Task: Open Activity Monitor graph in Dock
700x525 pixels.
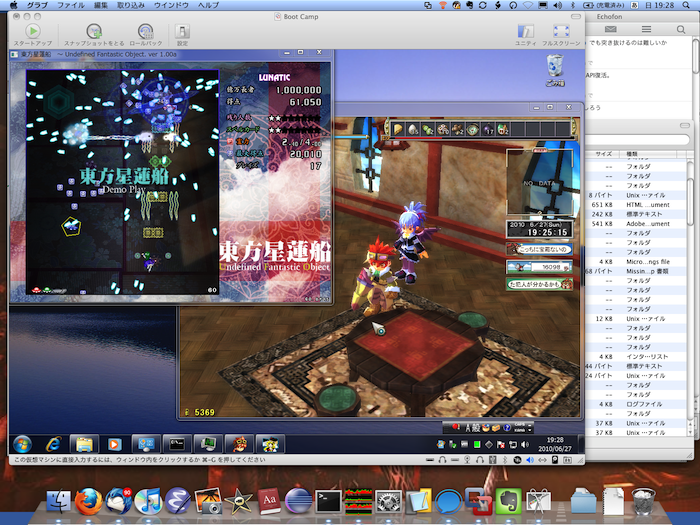Action: click(x=358, y=501)
